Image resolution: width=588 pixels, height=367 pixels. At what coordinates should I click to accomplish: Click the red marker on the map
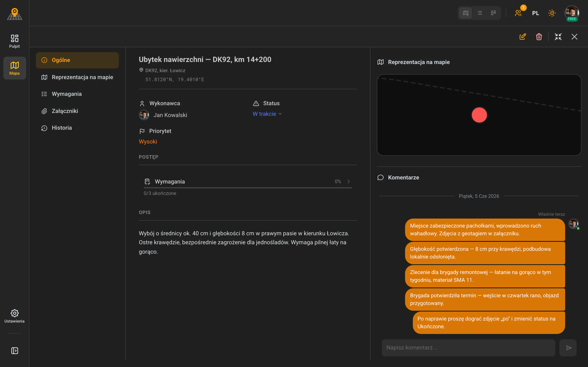pos(479,115)
